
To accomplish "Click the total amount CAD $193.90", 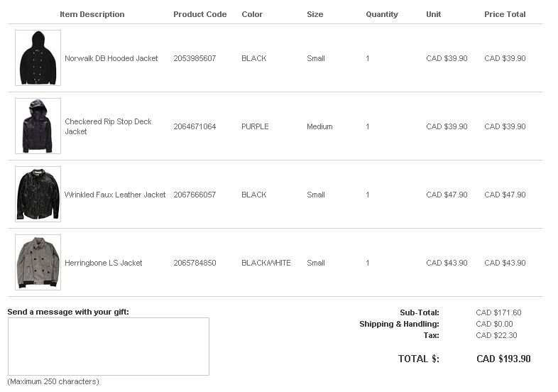I will click(503, 359).
